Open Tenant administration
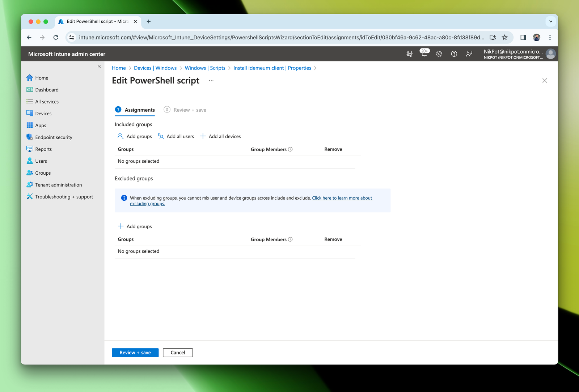Image resolution: width=579 pixels, height=392 pixels. click(58, 185)
